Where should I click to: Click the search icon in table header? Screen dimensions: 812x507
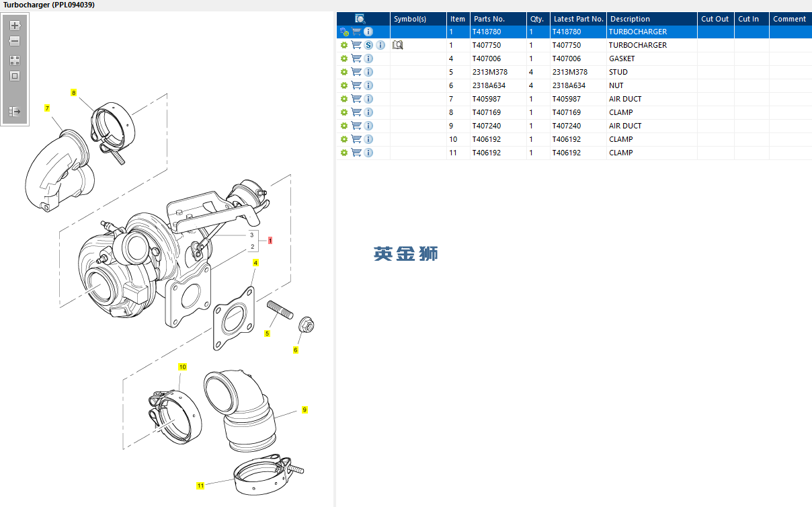coord(360,19)
